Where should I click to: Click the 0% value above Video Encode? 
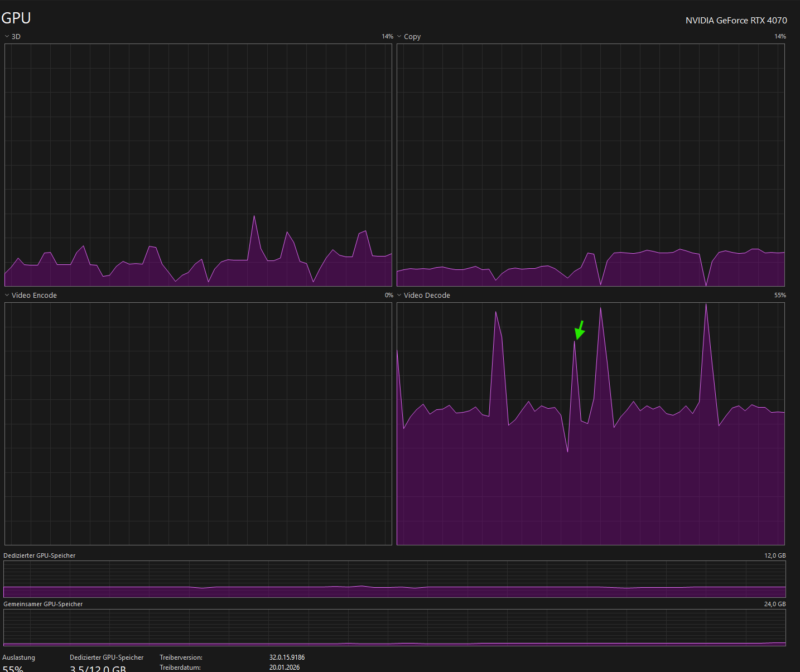pos(389,295)
